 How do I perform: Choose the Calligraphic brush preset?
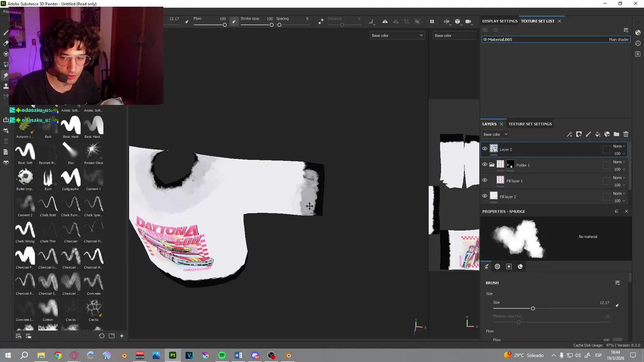(x=70, y=179)
